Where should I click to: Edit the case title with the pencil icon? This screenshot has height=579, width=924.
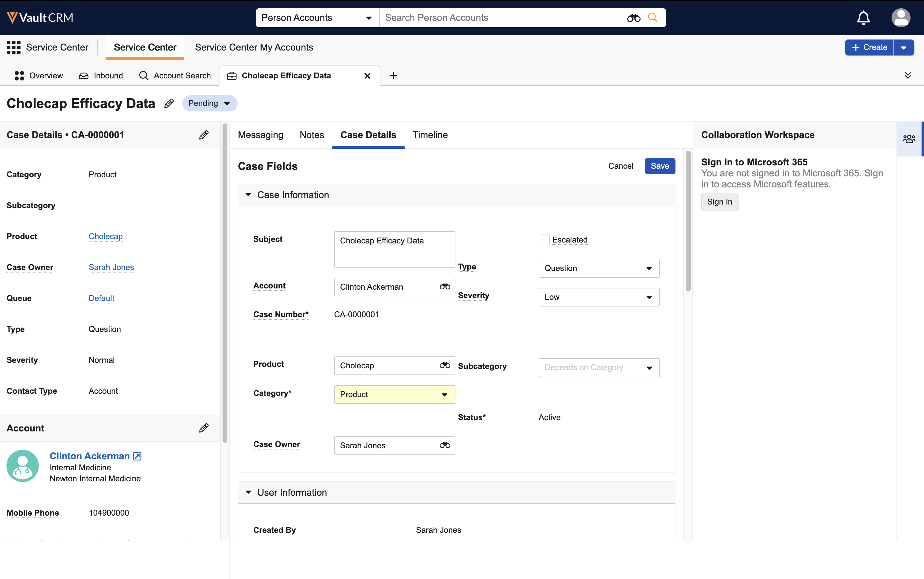(169, 103)
